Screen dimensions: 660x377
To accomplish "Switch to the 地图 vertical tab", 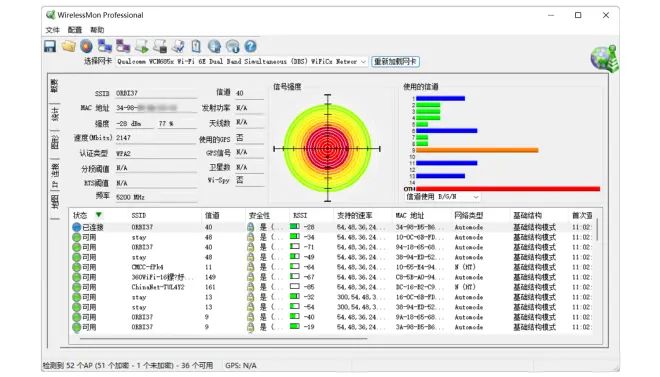I will pyautogui.click(x=55, y=202).
